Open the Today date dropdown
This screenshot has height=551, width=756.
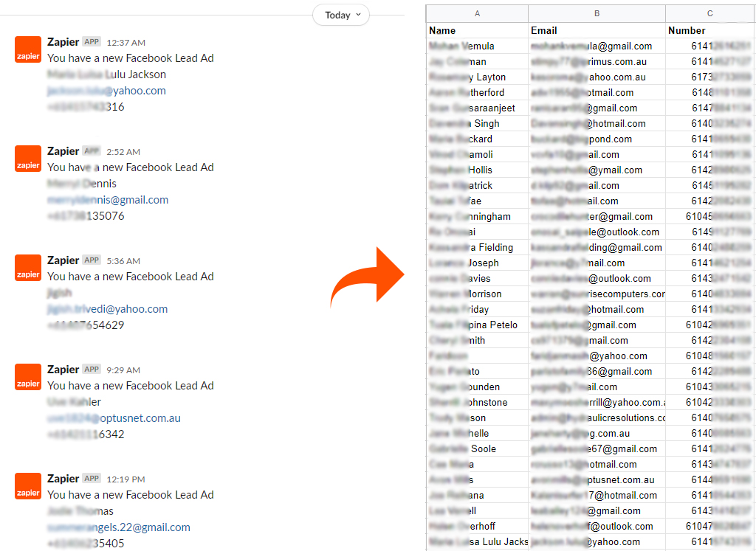click(x=341, y=15)
